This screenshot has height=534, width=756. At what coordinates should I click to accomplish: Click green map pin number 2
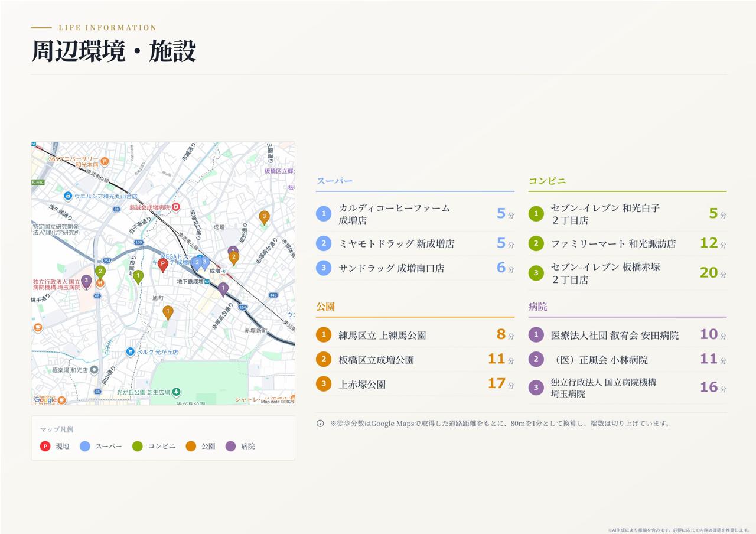tap(100, 272)
